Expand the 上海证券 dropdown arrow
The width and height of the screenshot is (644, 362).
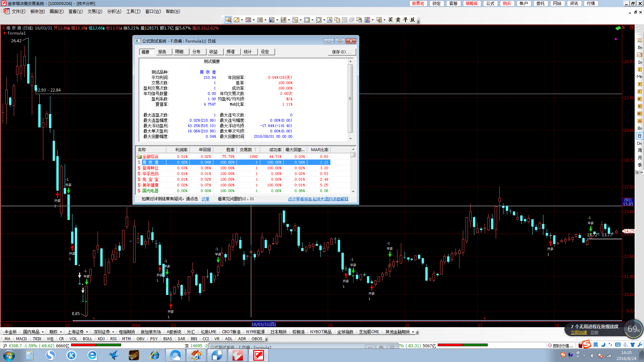(87, 332)
